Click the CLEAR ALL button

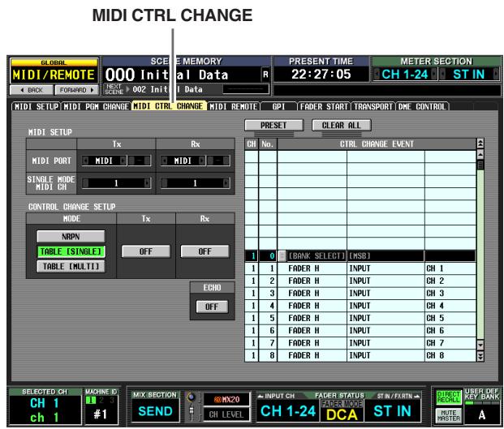coord(342,125)
